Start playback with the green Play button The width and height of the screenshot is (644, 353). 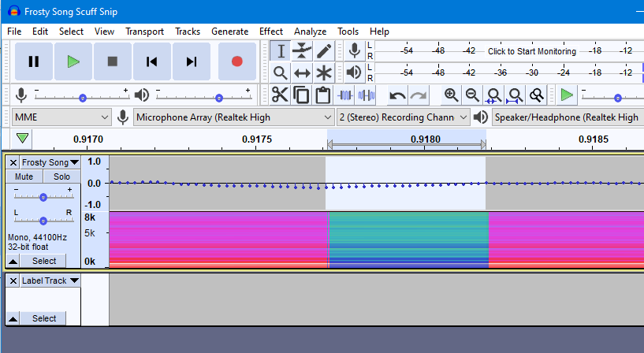coord(73,61)
